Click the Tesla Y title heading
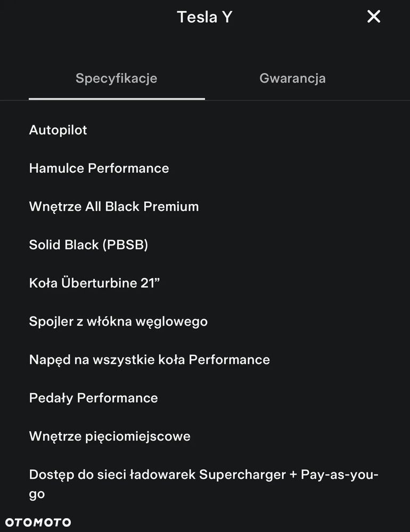410x532 pixels. [x=204, y=17]
